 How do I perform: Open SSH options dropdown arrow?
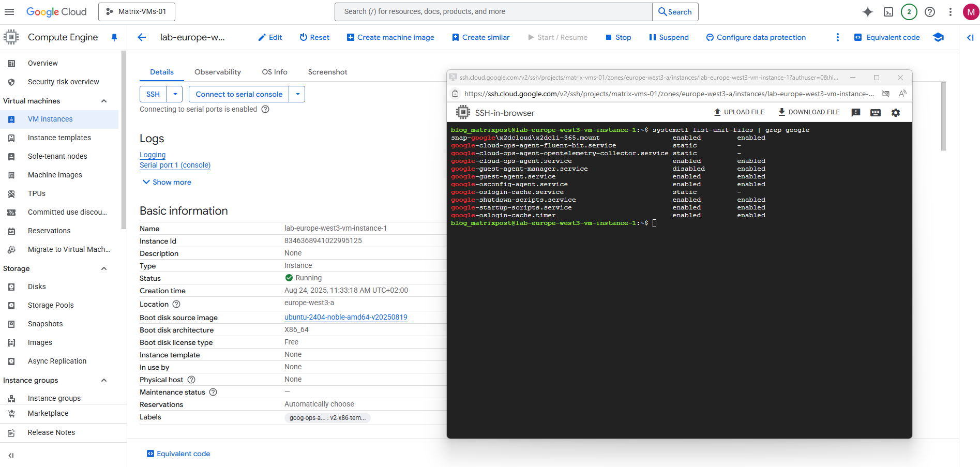tap(175, 94)
